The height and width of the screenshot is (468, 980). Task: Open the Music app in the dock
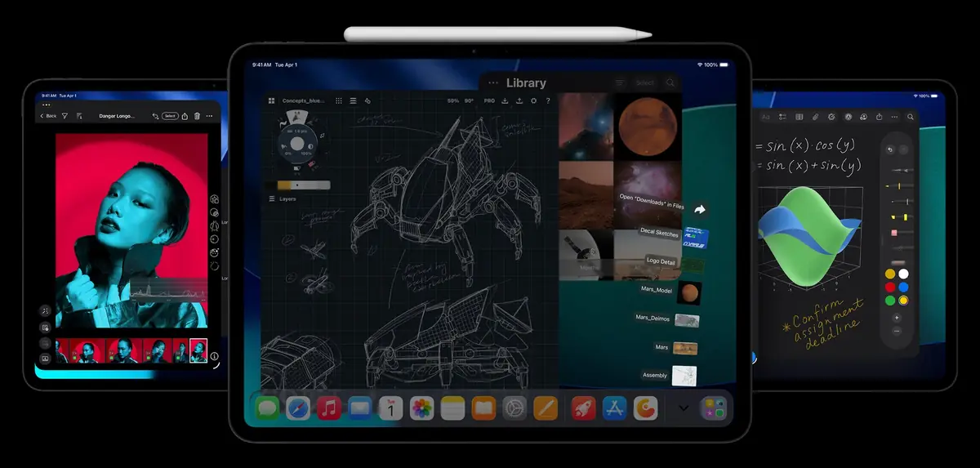point(329,408)
